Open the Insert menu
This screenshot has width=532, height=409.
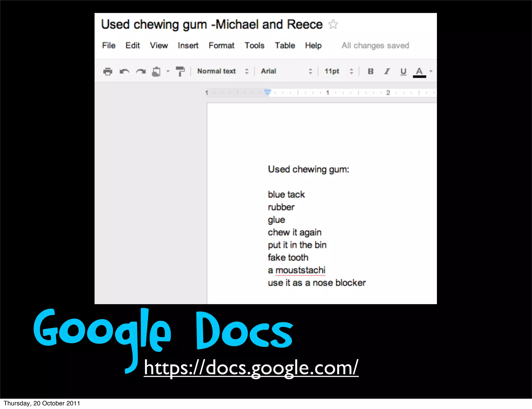[x=188, y=45]
